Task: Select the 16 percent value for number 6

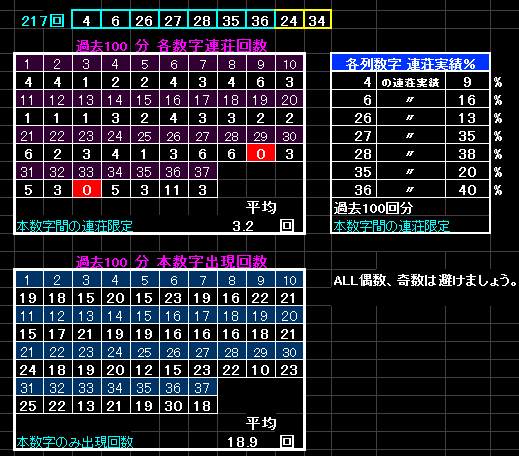Action: pyautogui.click(x=467, y=100)
